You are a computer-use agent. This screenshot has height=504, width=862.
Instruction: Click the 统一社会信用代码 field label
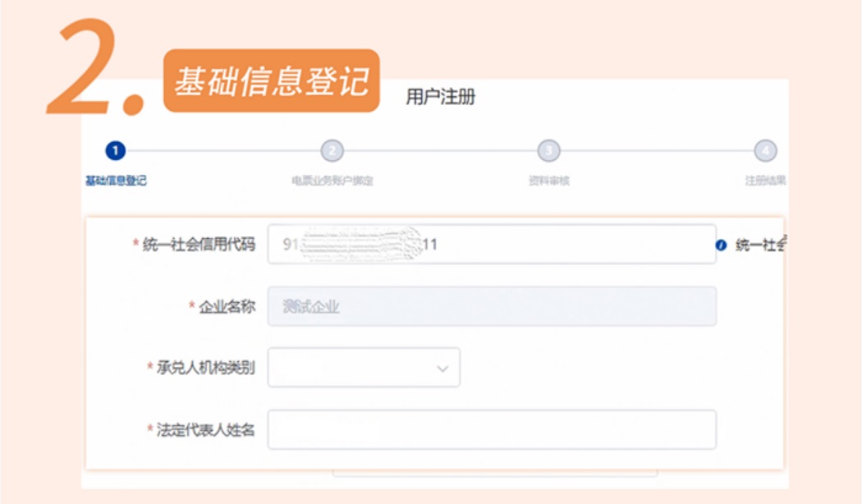[199, 244]
